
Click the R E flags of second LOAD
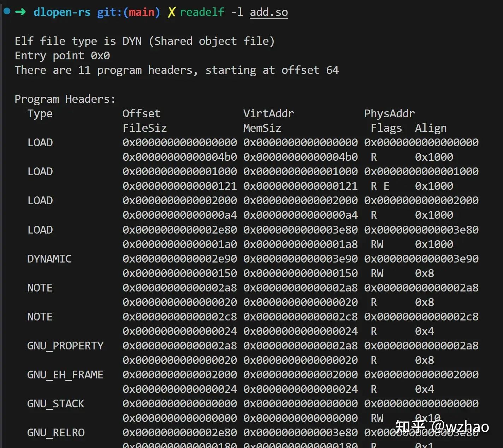[x=380, y=186]
